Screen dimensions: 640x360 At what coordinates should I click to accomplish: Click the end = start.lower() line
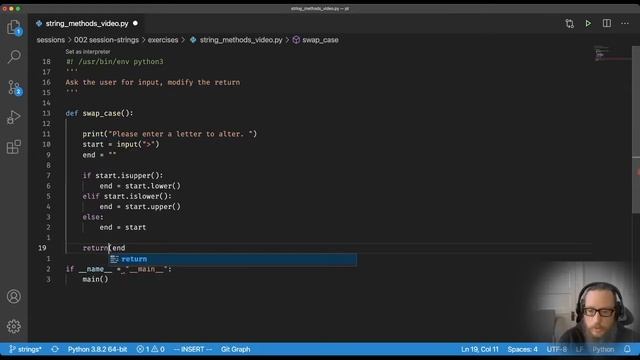[x=140, y=186]
